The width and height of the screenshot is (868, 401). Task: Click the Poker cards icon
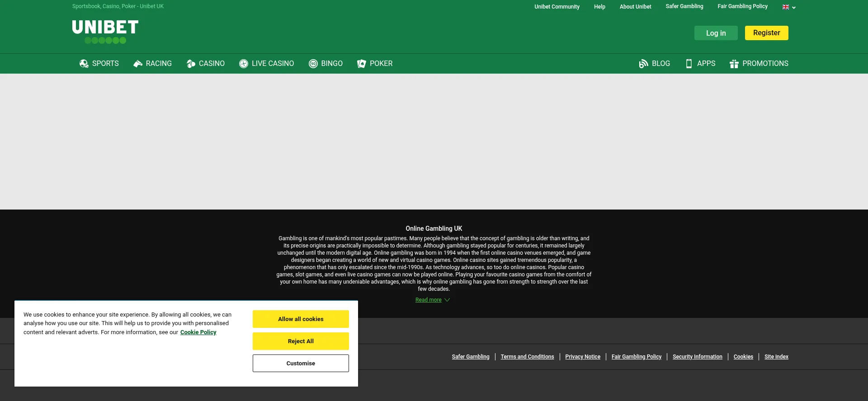362,64
